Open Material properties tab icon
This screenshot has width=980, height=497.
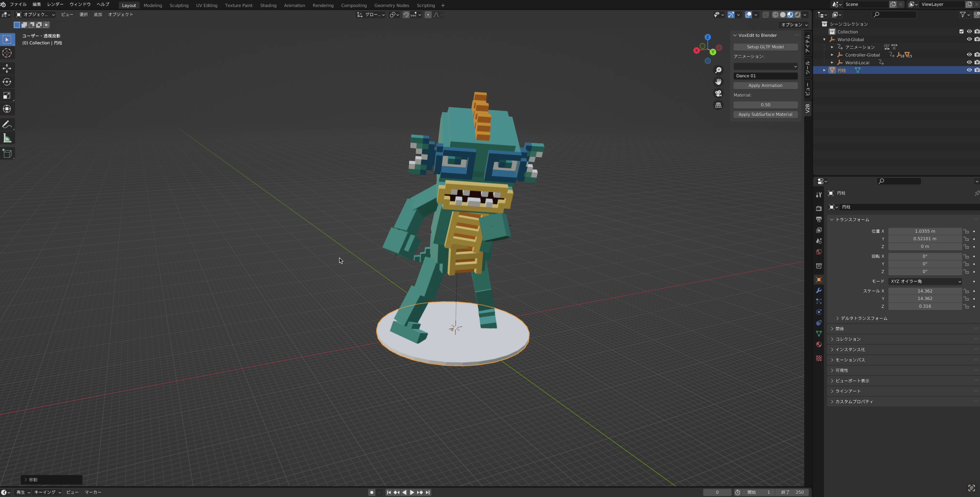pos(819,344)
